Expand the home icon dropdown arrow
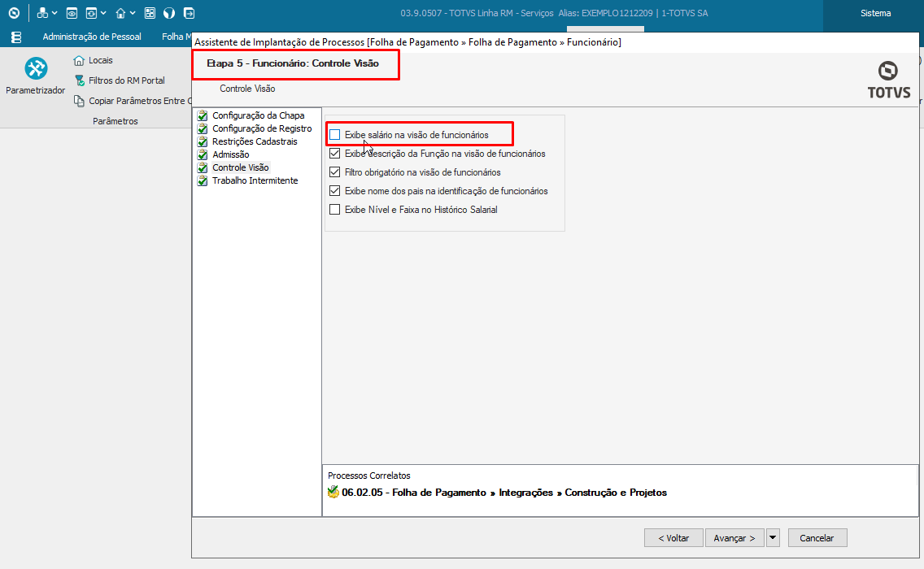The height and width of the screenshot is (569, 924). [x=133, y=13]
